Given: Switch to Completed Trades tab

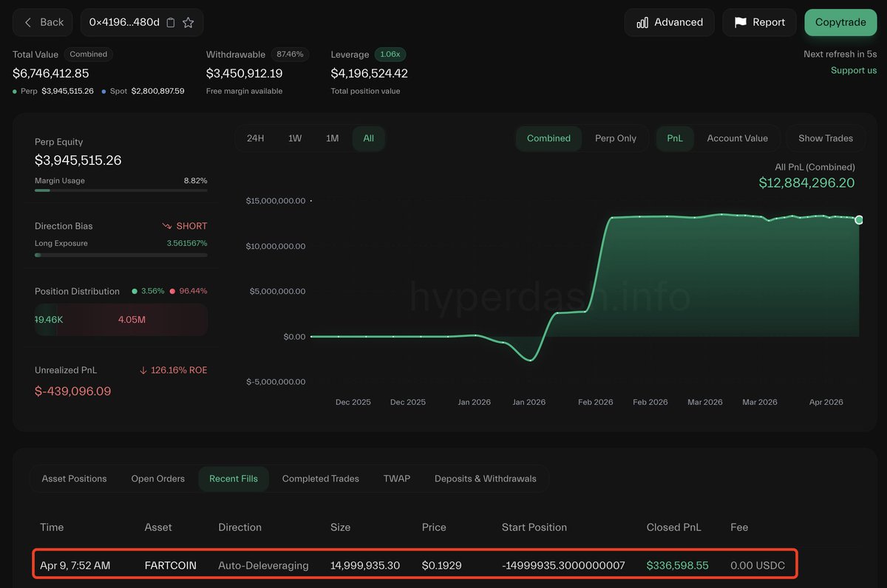Looking at the screenshot, I should [320, 479].
